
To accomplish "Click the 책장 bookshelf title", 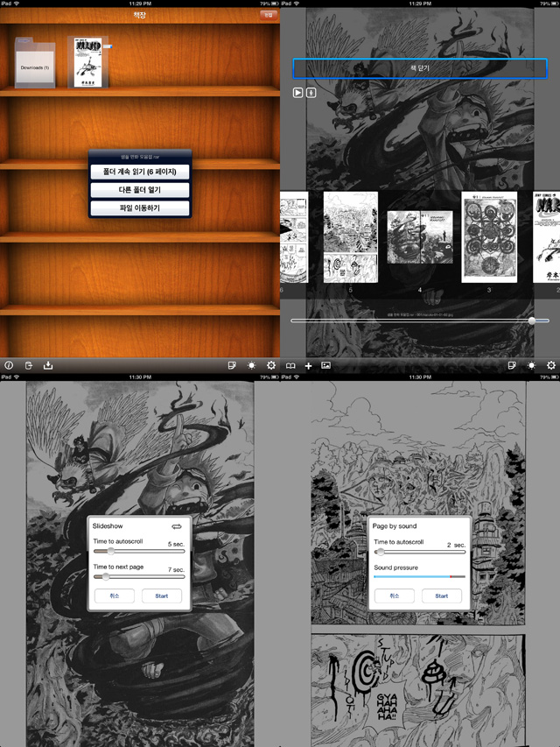I will 139,15.
